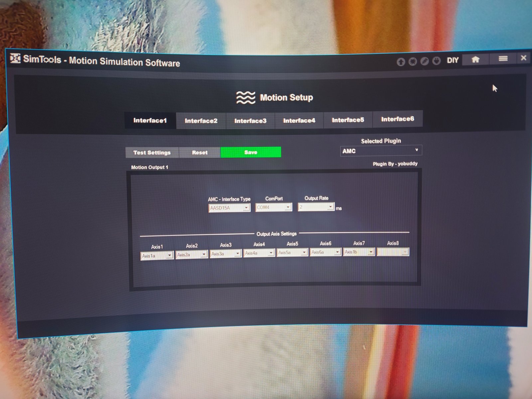Image resolution: width=532 pixels, height=399 pixels.
Task: Open the hamburger menu icon
Action: 503,59
